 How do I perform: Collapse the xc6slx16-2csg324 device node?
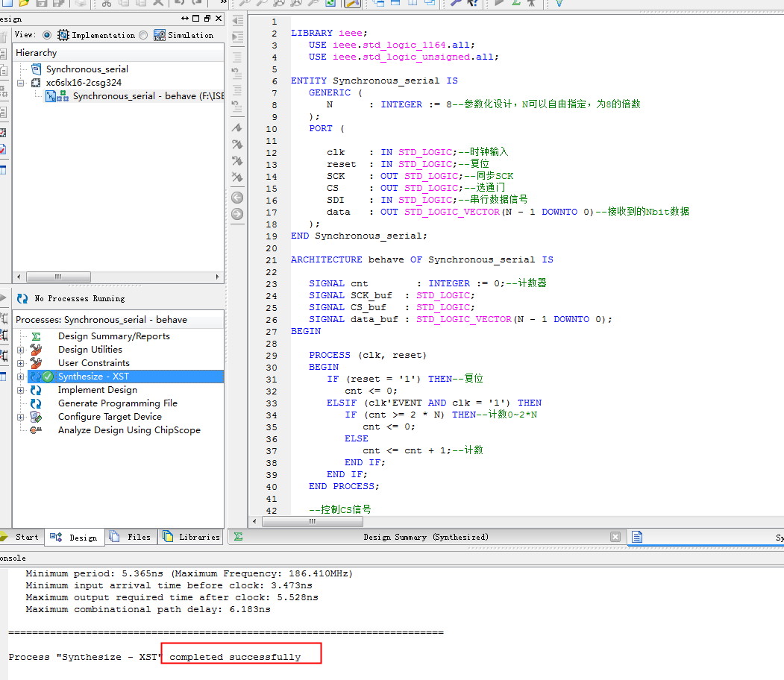20,83
